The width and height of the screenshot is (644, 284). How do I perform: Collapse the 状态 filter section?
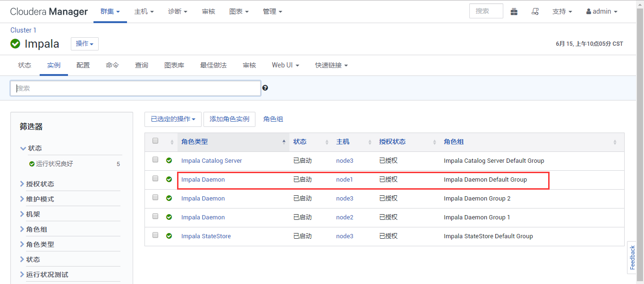31,148
